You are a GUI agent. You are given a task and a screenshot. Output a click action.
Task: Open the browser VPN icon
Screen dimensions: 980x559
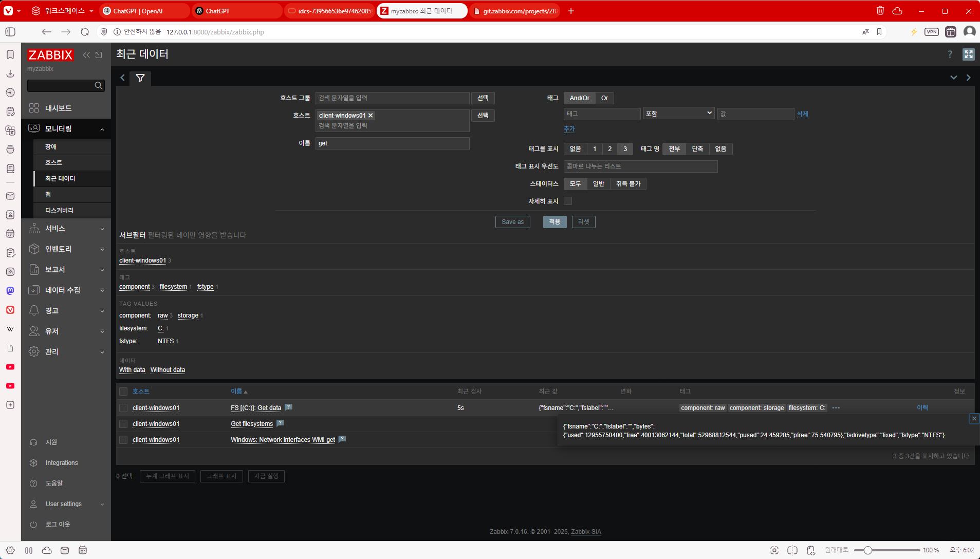point(932,32)
